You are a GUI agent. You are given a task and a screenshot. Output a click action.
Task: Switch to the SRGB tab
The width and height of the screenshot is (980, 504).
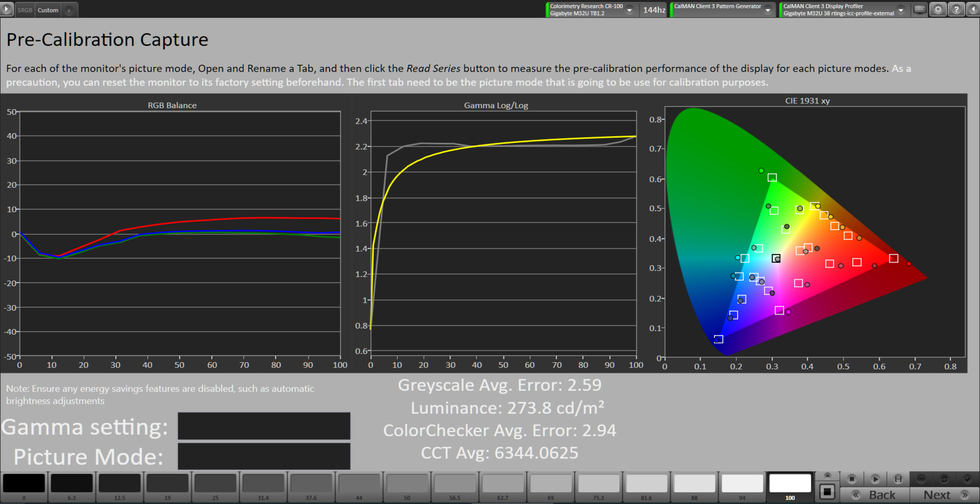click(25, 10)
